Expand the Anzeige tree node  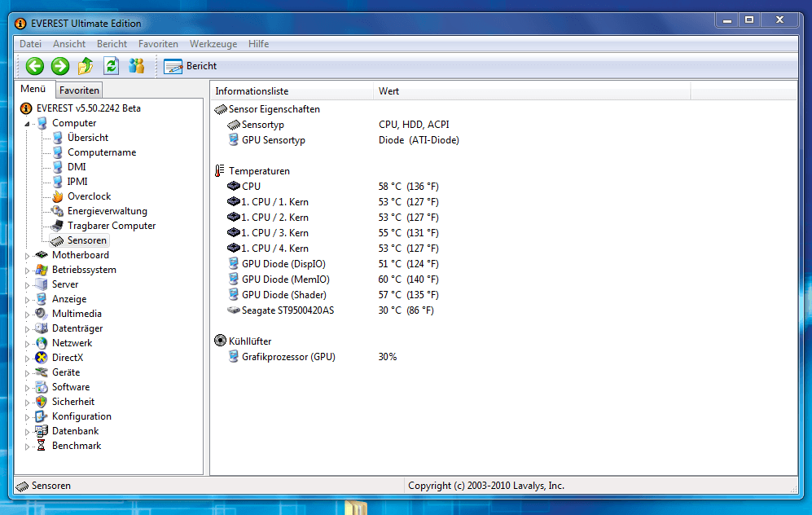(x=27, y=300)
